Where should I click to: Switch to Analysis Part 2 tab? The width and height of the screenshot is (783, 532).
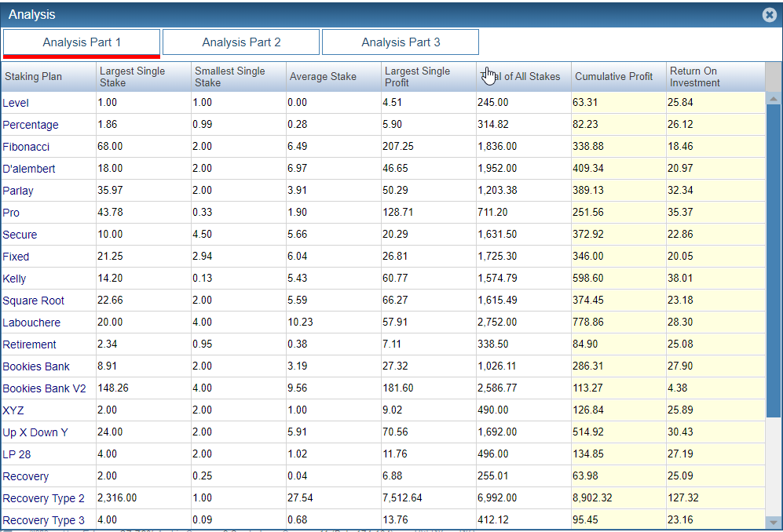tap(241, 42)
